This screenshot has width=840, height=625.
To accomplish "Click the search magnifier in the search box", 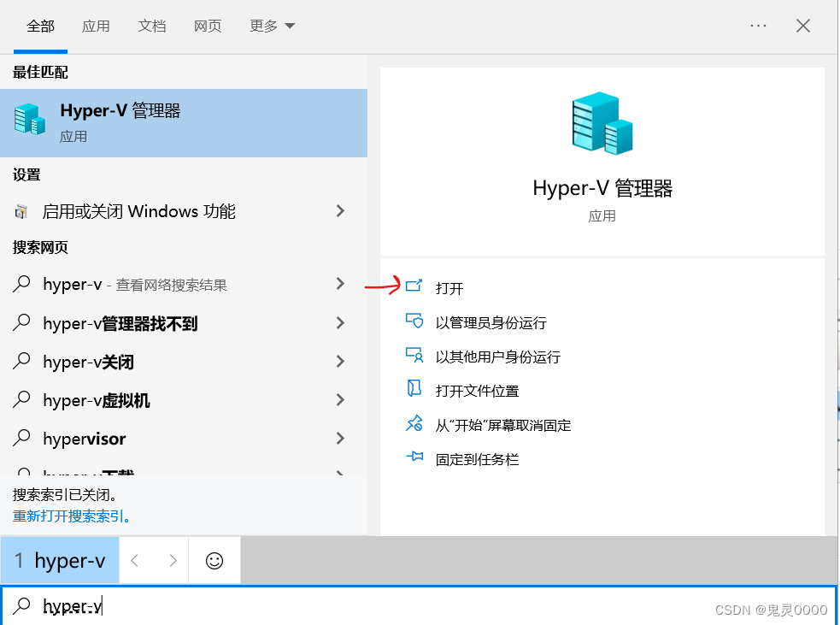I will [21, 605].
